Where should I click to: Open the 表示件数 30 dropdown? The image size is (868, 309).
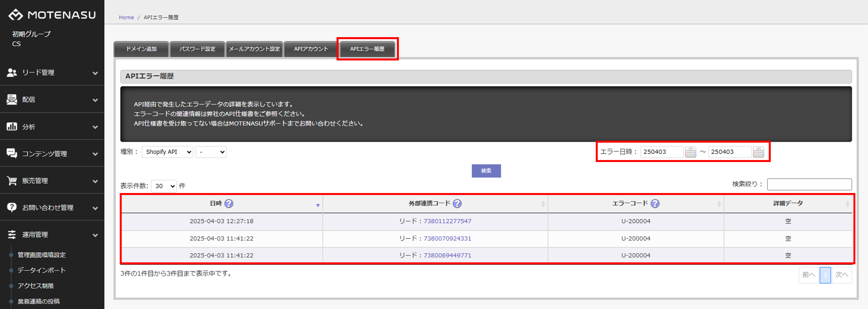163,186
